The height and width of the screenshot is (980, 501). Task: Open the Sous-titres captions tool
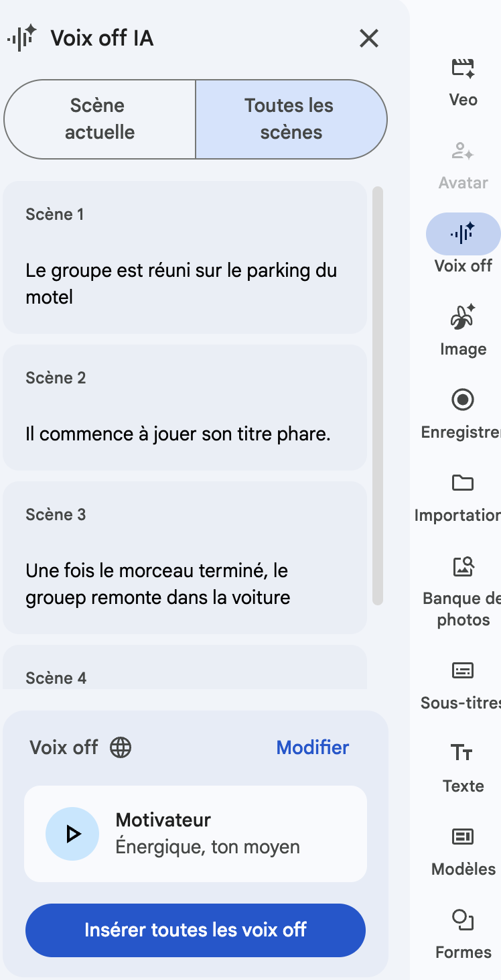463,670
